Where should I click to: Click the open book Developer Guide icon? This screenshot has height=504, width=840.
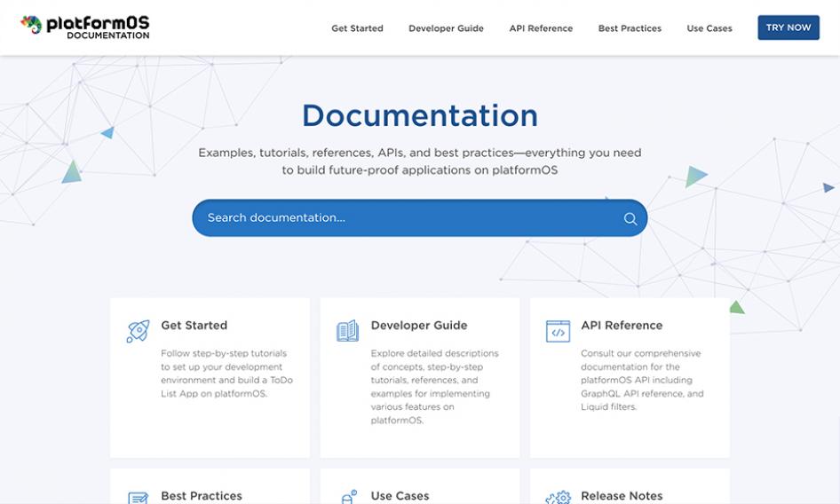click(348, 331)
